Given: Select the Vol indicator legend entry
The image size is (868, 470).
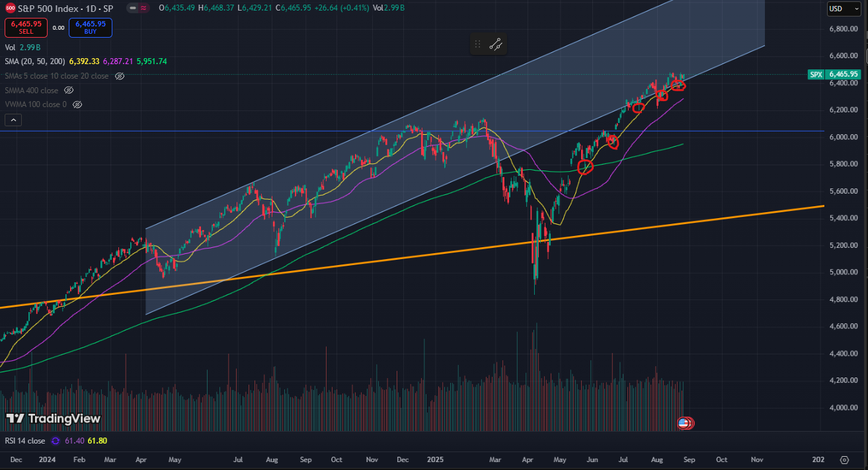Looking at the screenshot, I should click(x=10, y=48).
